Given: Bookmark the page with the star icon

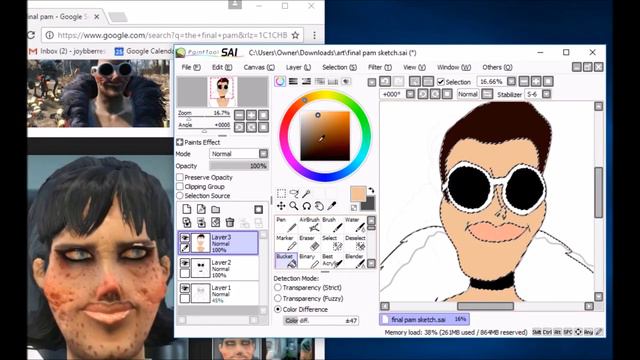Looking at the screenshot, I should tap(296, 35).
